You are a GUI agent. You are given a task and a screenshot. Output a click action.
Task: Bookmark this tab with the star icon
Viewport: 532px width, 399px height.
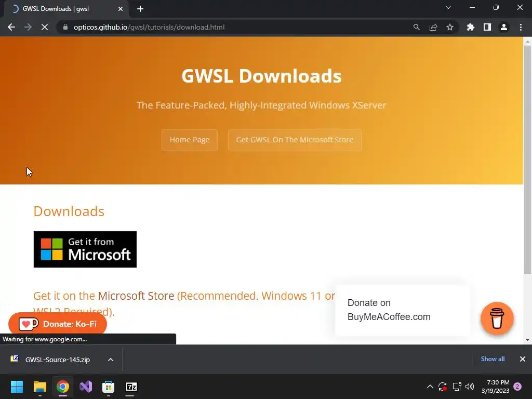(x=450, y=27)
